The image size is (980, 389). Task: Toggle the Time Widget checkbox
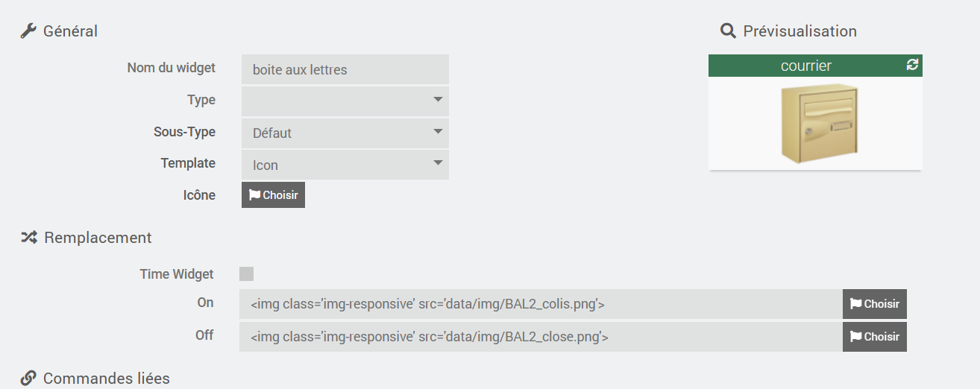246,274
